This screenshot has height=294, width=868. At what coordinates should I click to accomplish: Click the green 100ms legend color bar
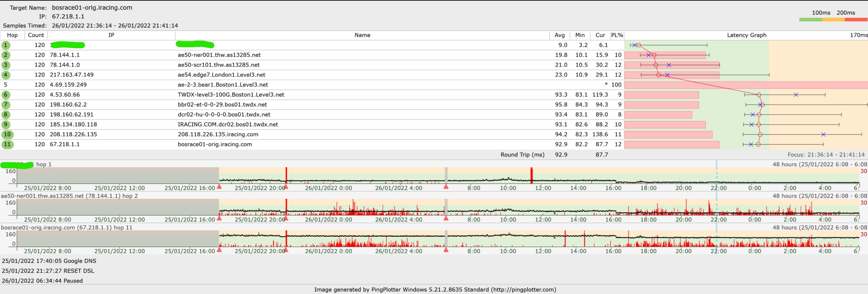pyautogui.click(x=811, y=20)
